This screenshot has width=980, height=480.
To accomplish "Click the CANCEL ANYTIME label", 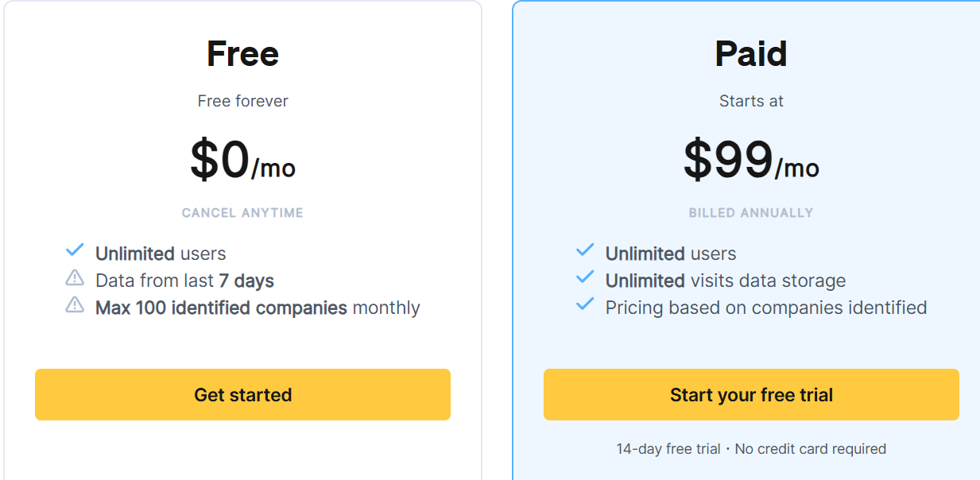I will 242,212.
